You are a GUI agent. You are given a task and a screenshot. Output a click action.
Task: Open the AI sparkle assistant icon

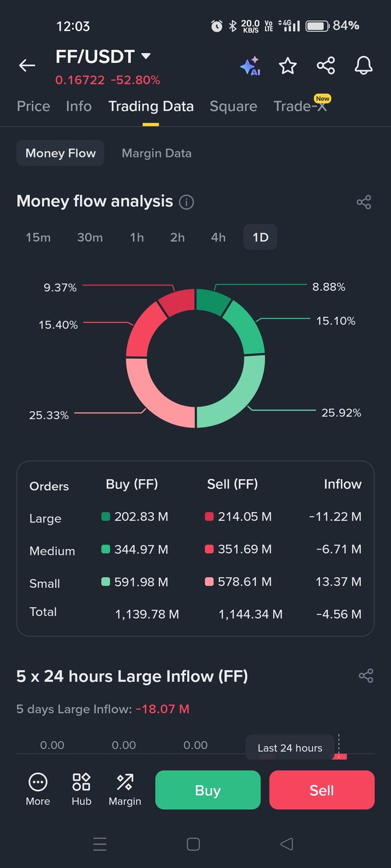click(250, 66)
